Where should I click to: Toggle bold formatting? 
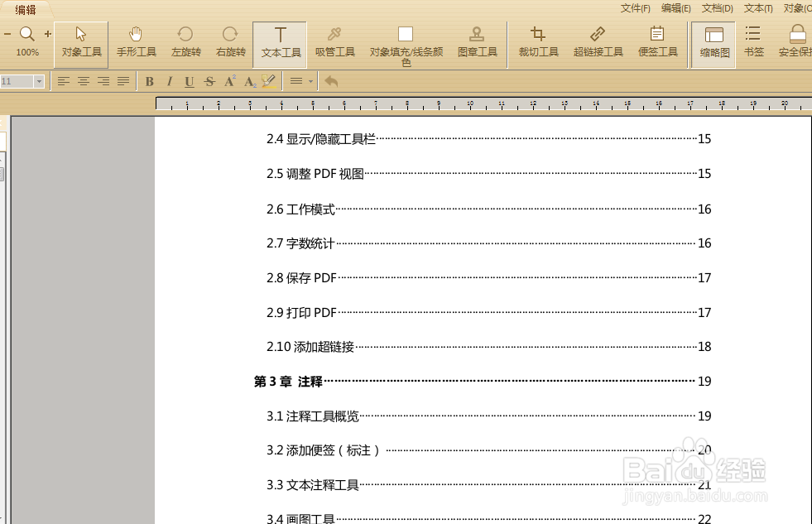(150, 81)
